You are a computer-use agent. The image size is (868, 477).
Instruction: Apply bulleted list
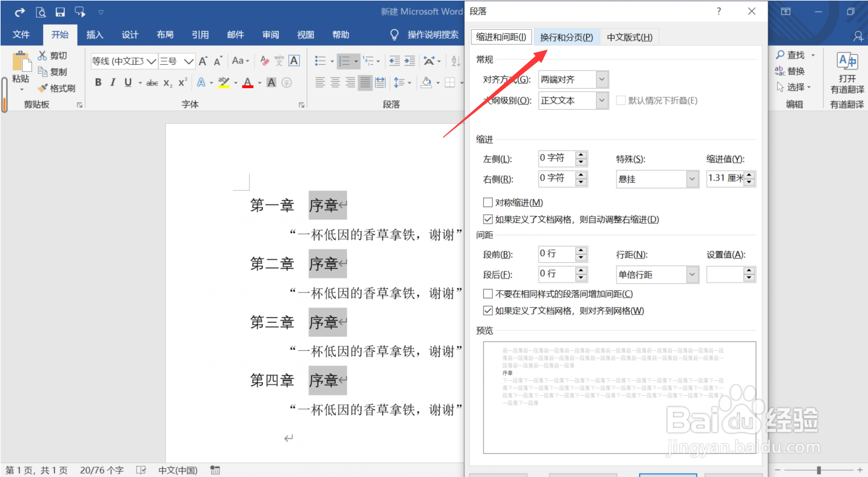tap(320, 61)
